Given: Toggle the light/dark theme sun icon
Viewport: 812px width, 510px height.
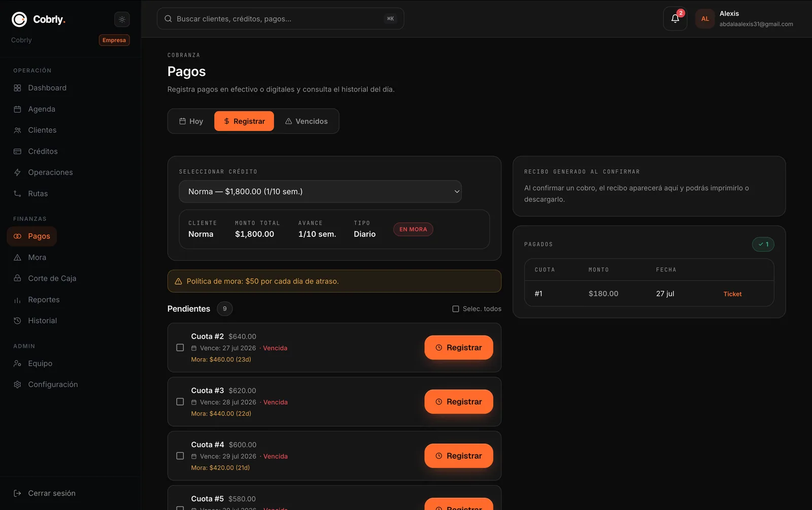Looking at the screenshot, I should click(122, 19).
